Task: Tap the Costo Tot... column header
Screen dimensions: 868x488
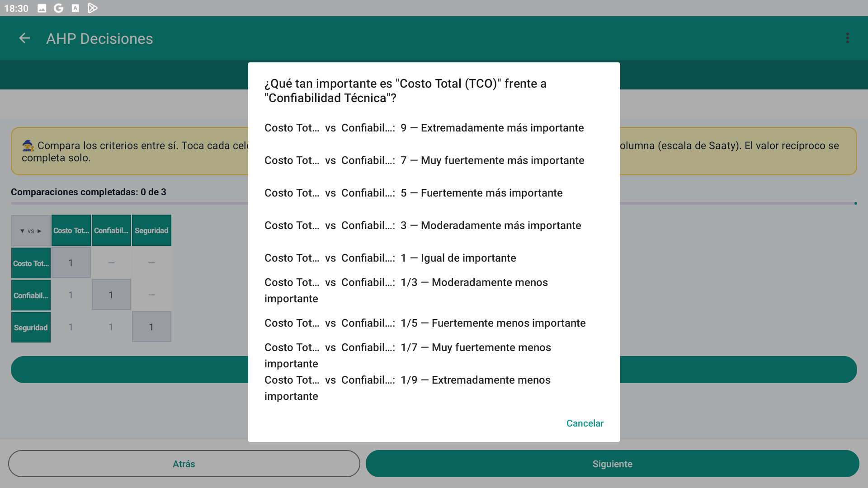Action: point(71,230)
